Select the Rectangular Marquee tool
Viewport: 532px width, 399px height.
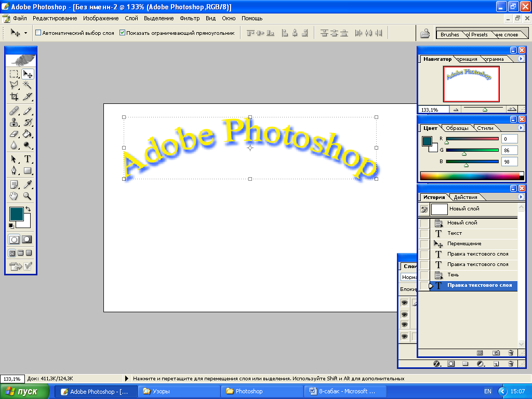[x=14, y=74]
